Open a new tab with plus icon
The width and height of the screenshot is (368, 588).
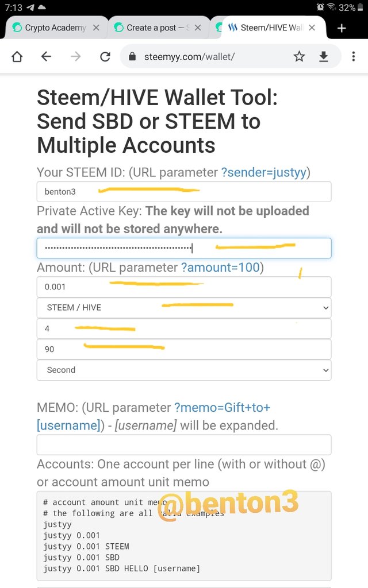point(342,28)
